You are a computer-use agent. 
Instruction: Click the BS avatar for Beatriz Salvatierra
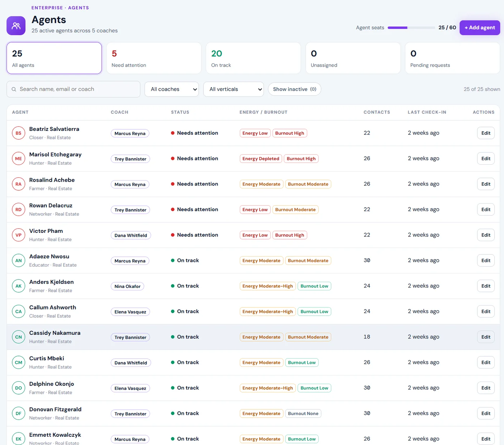18,133
